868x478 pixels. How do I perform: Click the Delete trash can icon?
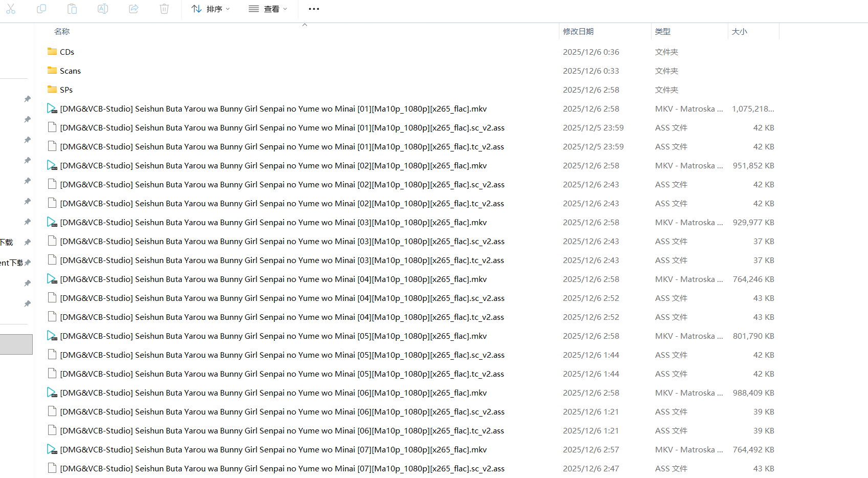click(164, 9)
